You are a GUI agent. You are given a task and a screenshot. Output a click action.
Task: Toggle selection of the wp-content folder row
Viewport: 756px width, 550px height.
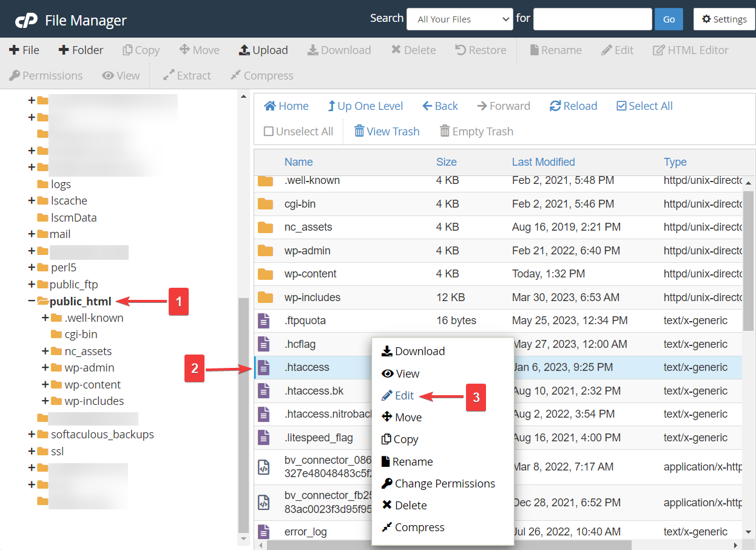pyautogui.click(x=312, y=274)
